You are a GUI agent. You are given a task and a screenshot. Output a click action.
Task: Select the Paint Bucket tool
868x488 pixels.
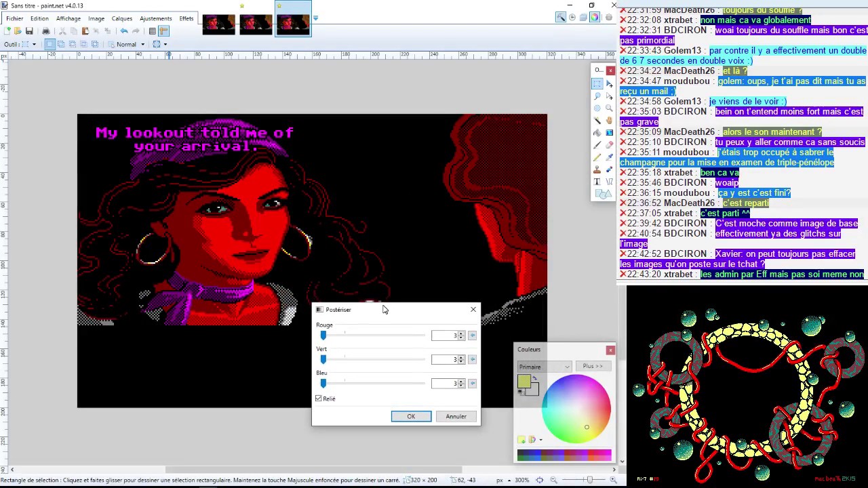pyautogui.click(x=597, y=132)
